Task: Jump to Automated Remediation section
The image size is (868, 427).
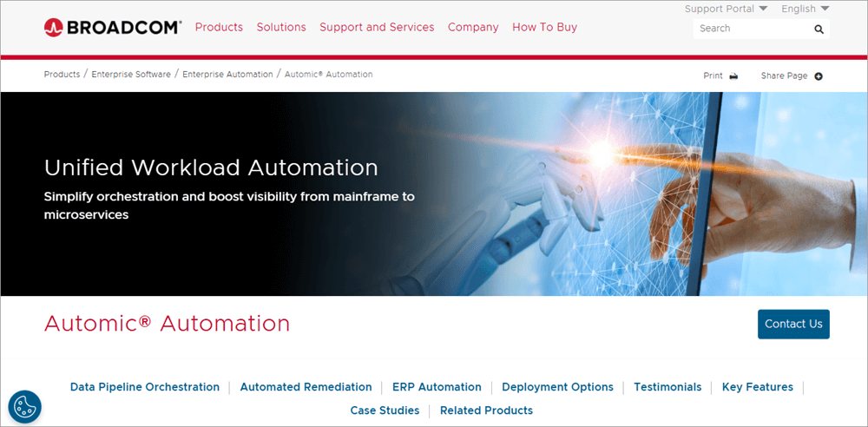Action: [x=306, y=387]
